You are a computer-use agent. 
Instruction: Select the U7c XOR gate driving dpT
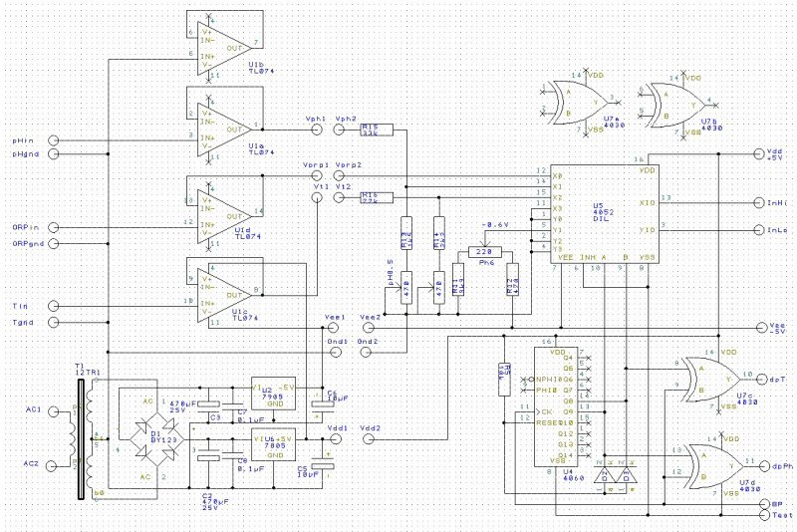(709, 380)
